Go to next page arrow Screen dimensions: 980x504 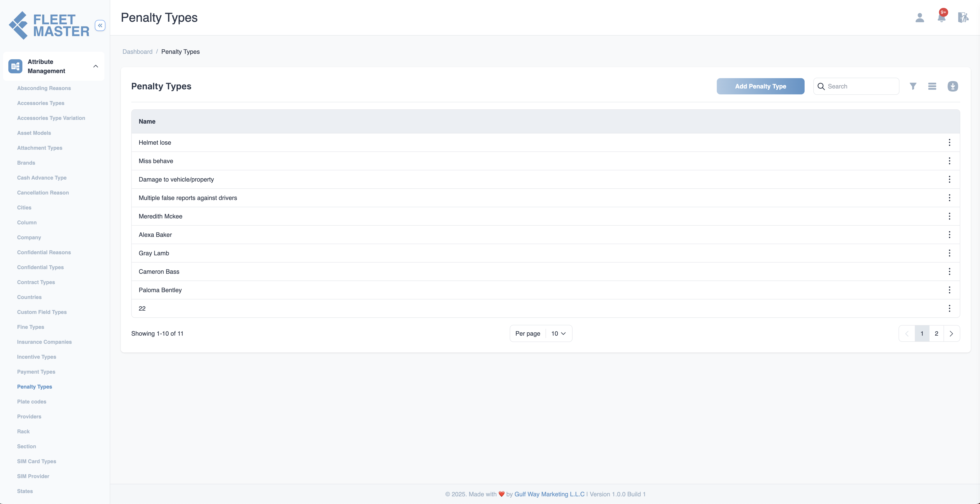(951, 334)
